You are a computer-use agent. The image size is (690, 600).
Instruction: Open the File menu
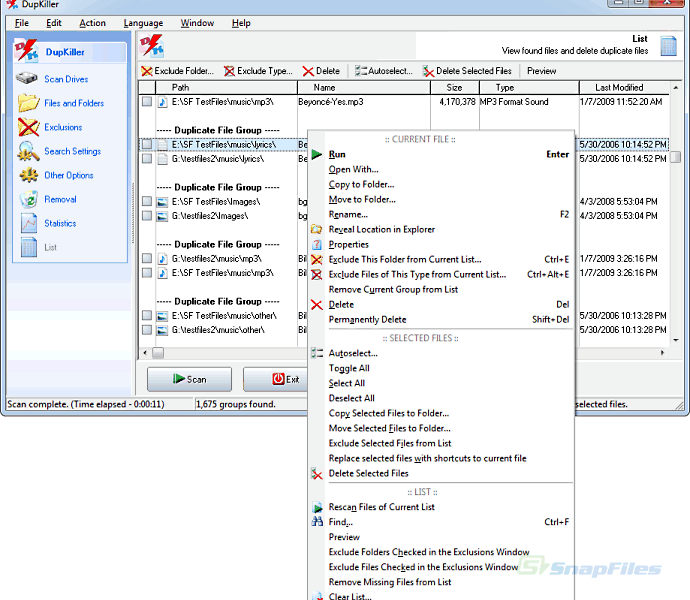[22, 23]
